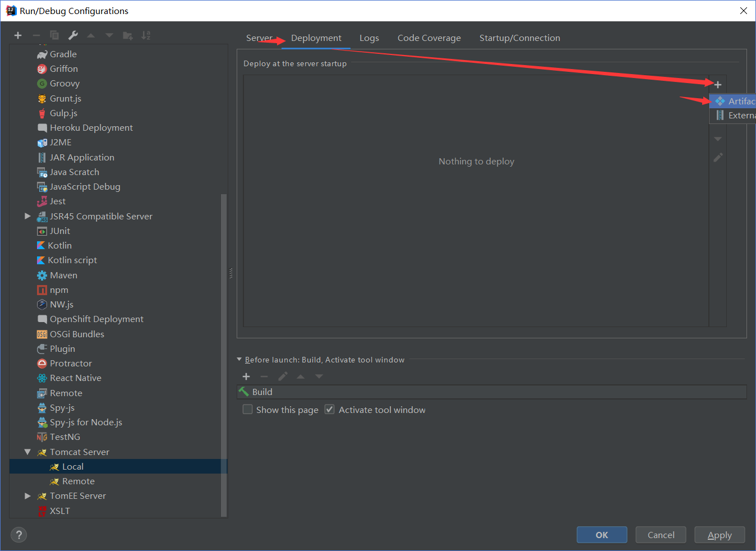Select JavaScript Debug entry
The width and height of the screenshot is (756, 551).
click(x=85, y=187)
